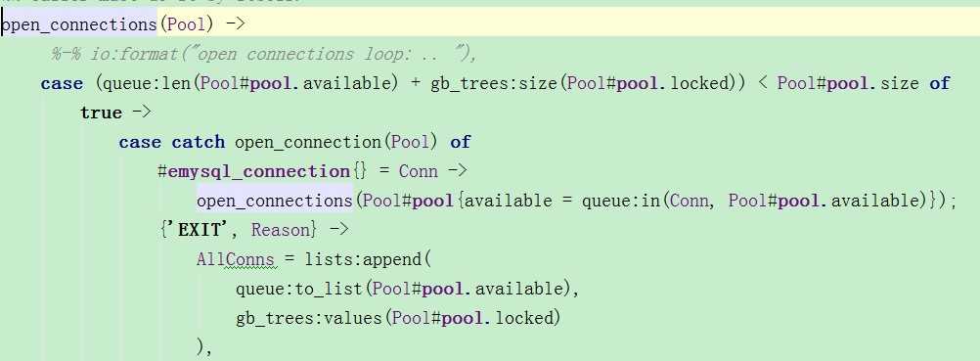Screen dimensions: 980x361
Task: Click the highlighted recursive open_connections call
Action: 275,201
